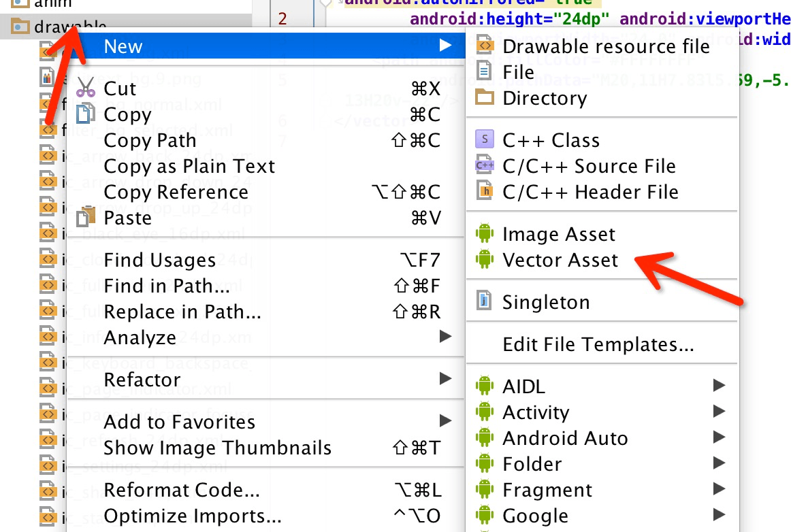791x532 pixels.
Task: Click the scissors Cut icon
Action: coord(86,88)
